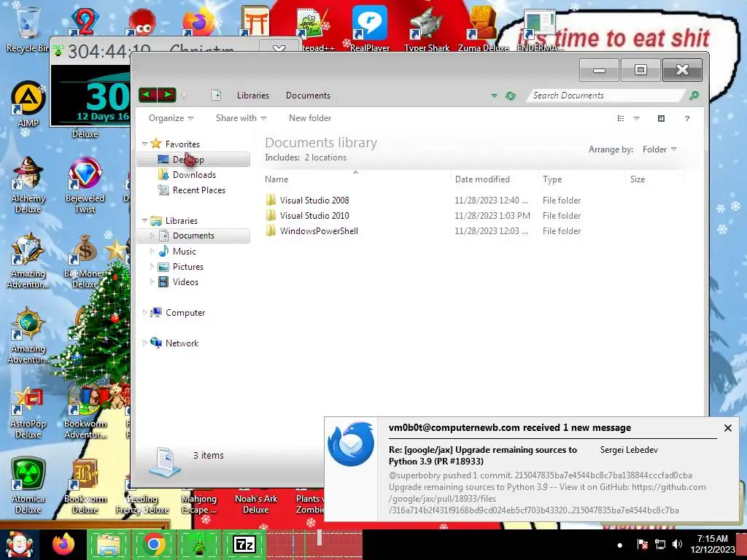
Task: Select Libraries in the address bar path
Action: (253, 96)
